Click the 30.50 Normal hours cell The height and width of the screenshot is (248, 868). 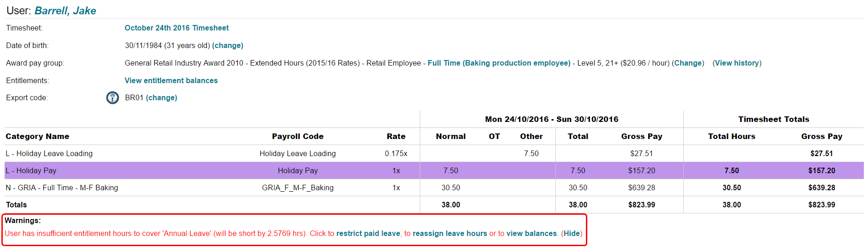click(x=451, y=188)
